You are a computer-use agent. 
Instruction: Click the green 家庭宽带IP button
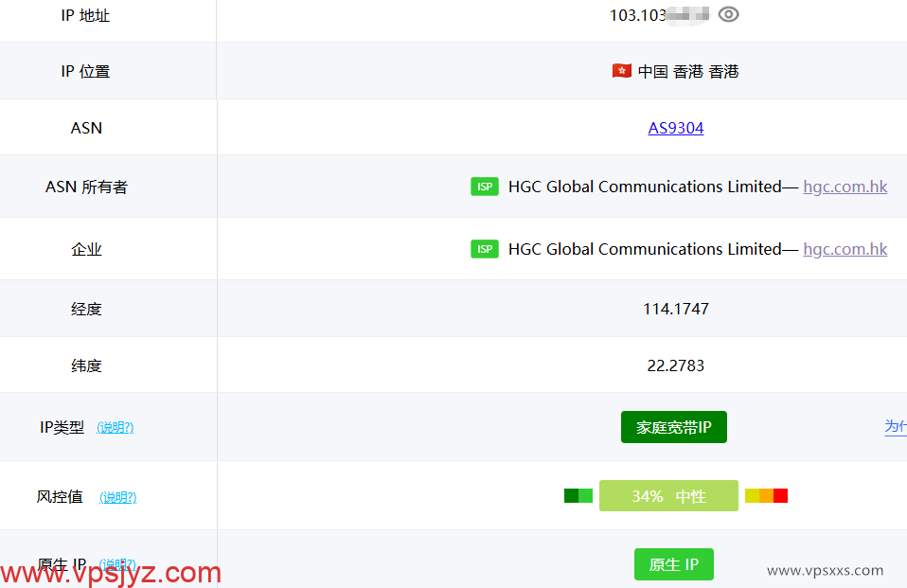(673, 427)
